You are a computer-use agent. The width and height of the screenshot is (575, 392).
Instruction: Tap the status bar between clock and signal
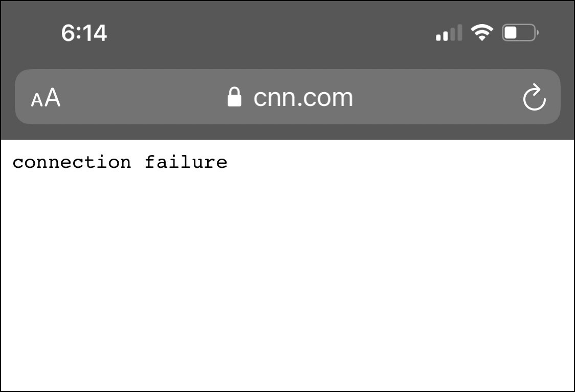(266, 34)
